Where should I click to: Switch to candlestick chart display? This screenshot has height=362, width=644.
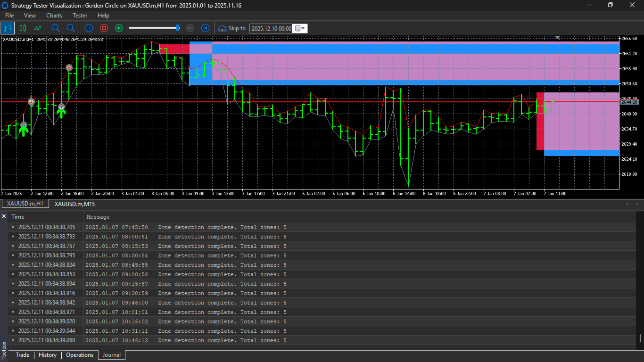point(23,28)
